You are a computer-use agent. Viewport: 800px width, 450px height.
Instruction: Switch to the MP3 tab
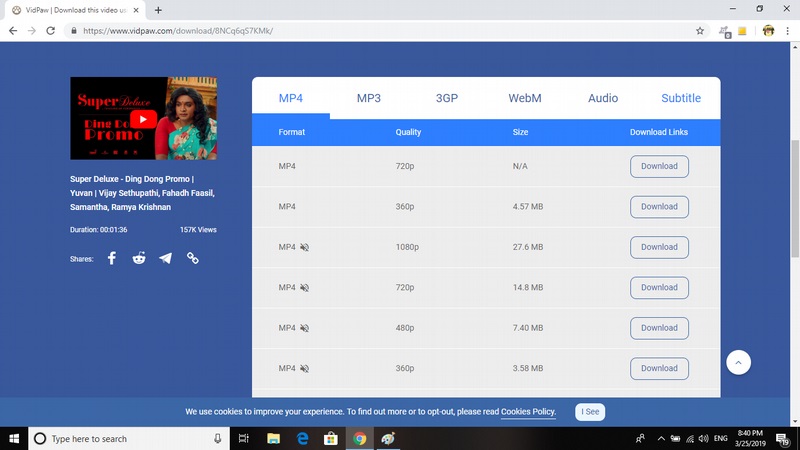[369, 98]
